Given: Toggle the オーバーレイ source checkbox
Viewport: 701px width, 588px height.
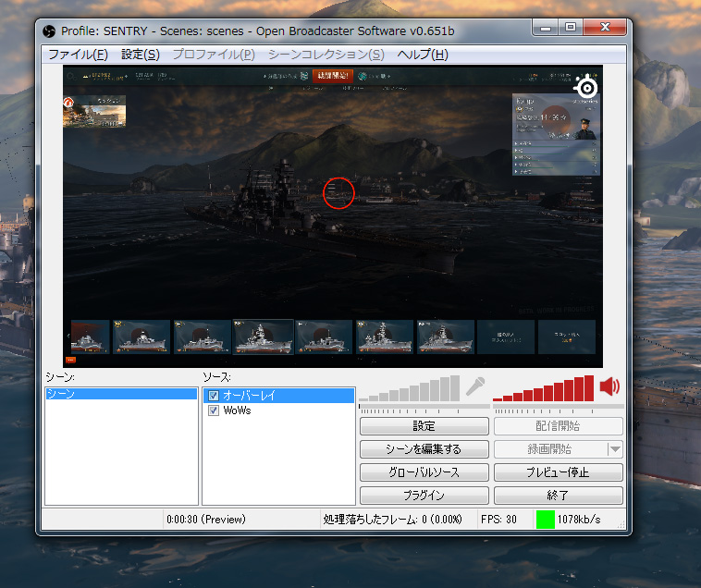Looking at the screenshot, I should pos(214,396).
